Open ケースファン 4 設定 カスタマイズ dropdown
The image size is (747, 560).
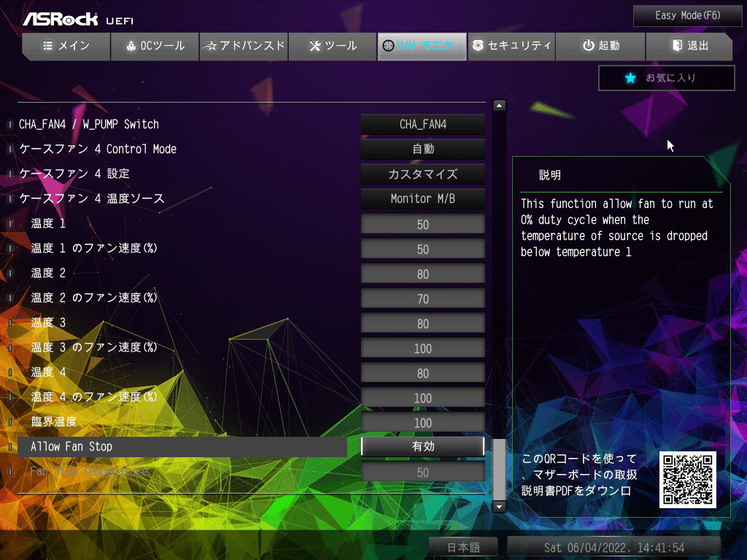422,174
